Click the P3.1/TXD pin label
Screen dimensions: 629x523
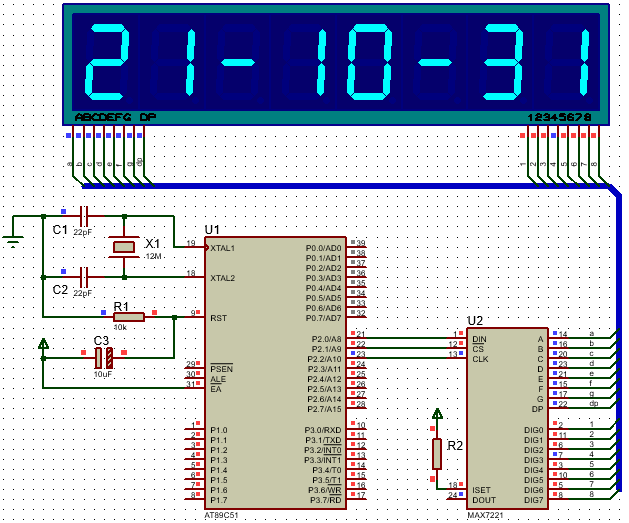click(x=323, y=440)
